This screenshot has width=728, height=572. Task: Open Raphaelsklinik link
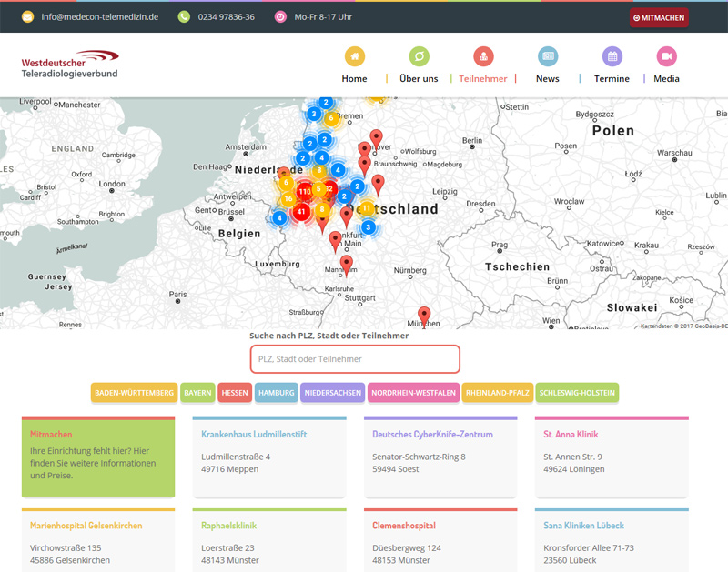[x=229, y=526]
